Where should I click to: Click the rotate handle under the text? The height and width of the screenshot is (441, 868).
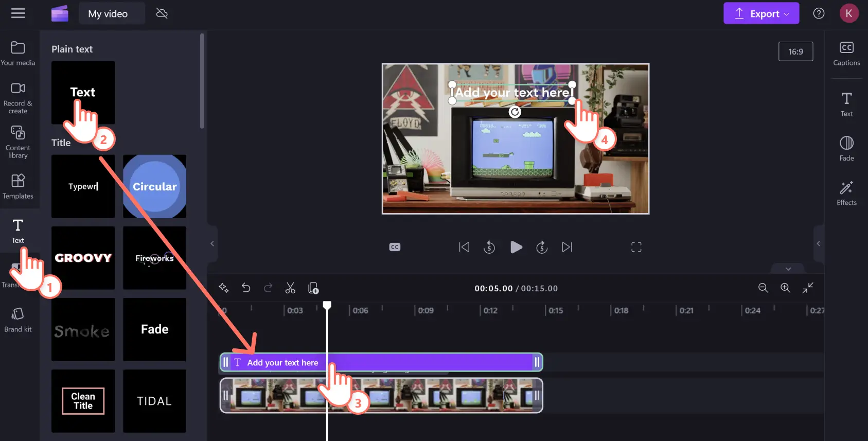coord(515,112)
